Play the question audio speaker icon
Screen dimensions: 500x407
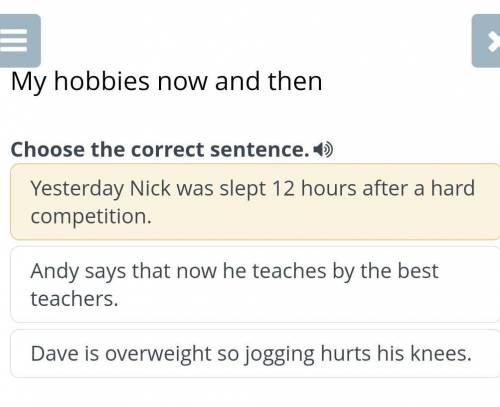[323, 149]
